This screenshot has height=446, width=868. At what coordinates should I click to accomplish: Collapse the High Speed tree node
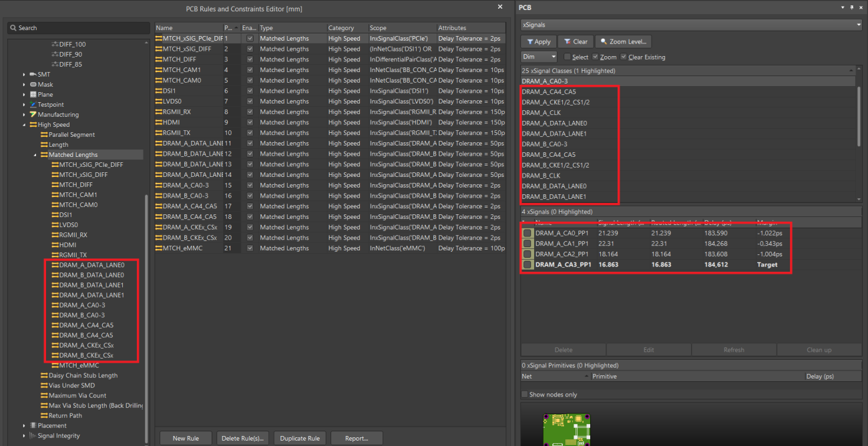click(25, 125)
